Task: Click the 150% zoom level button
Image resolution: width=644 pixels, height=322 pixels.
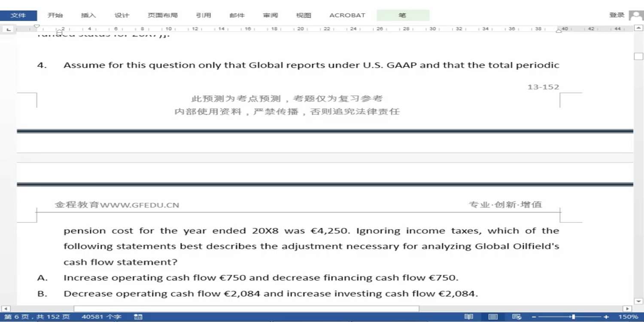Action: [x=628, y=317]
